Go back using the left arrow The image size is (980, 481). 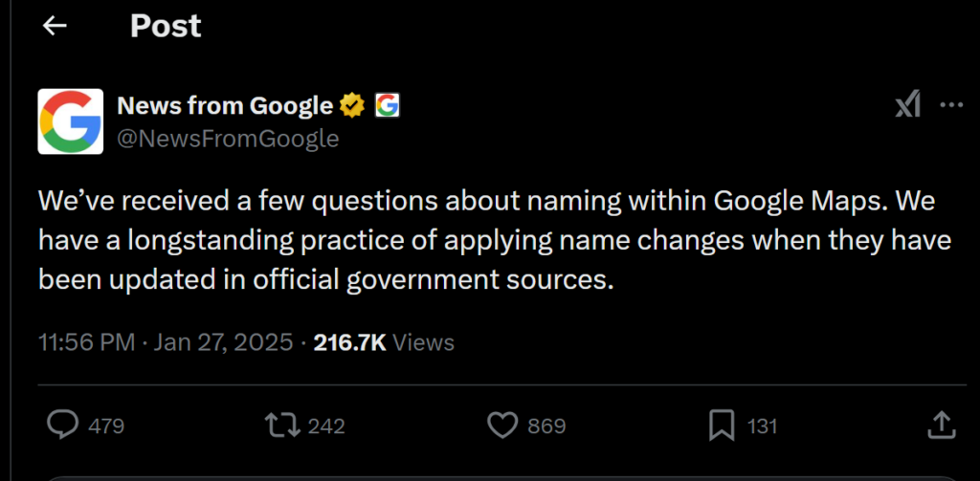click(x=55, y=26)
